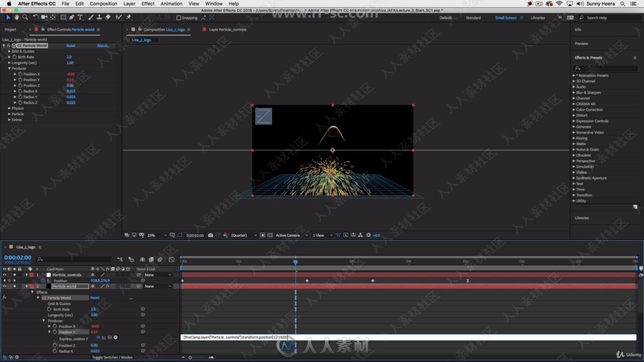Click the Region of Interest icon

pyautogui.click(x=262, y=235)
